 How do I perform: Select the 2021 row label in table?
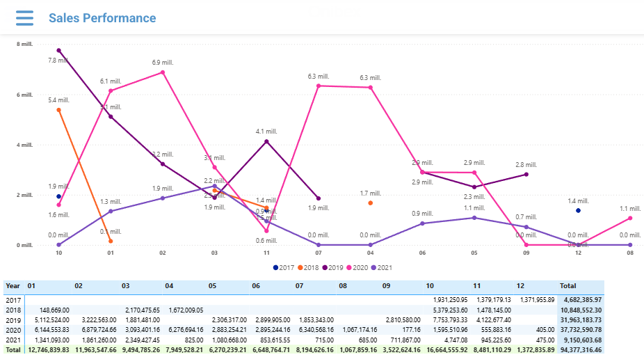[13, 340]
